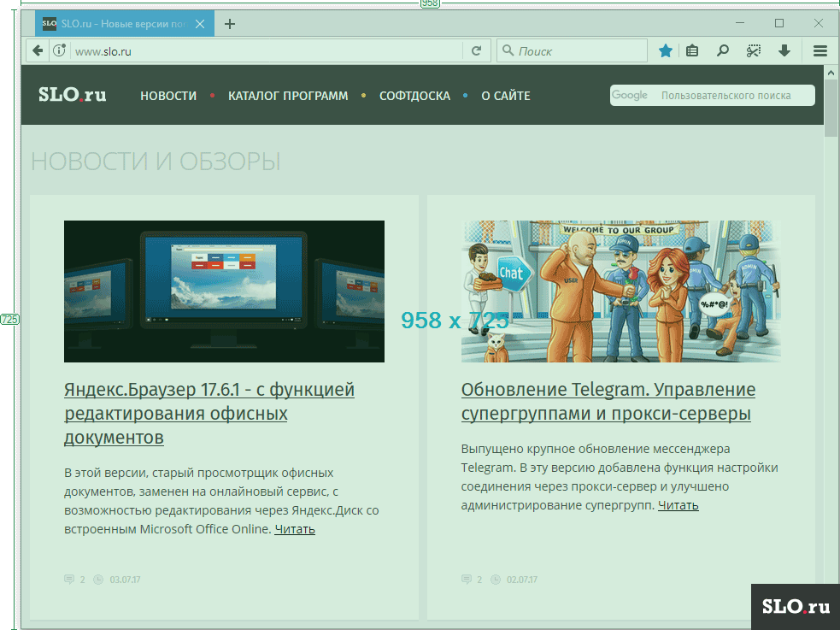Bookmark this page with the star icon
The width and height of the screenshot is (840, 630).
[x=666, y=51]
